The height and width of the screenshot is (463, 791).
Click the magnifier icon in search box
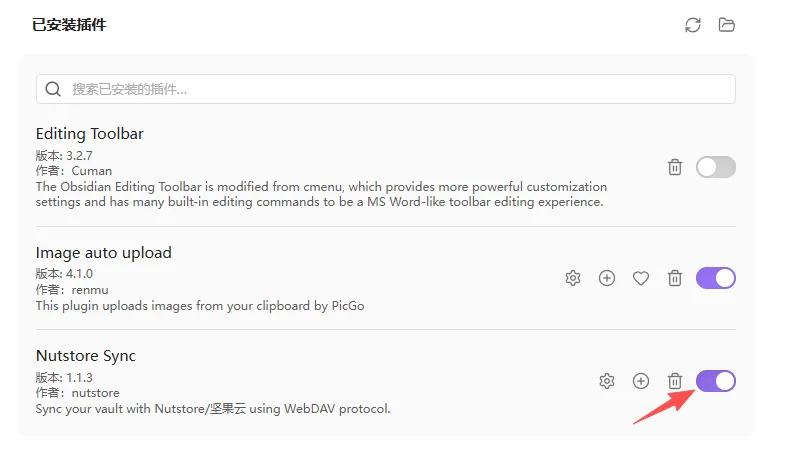point(53,89)
